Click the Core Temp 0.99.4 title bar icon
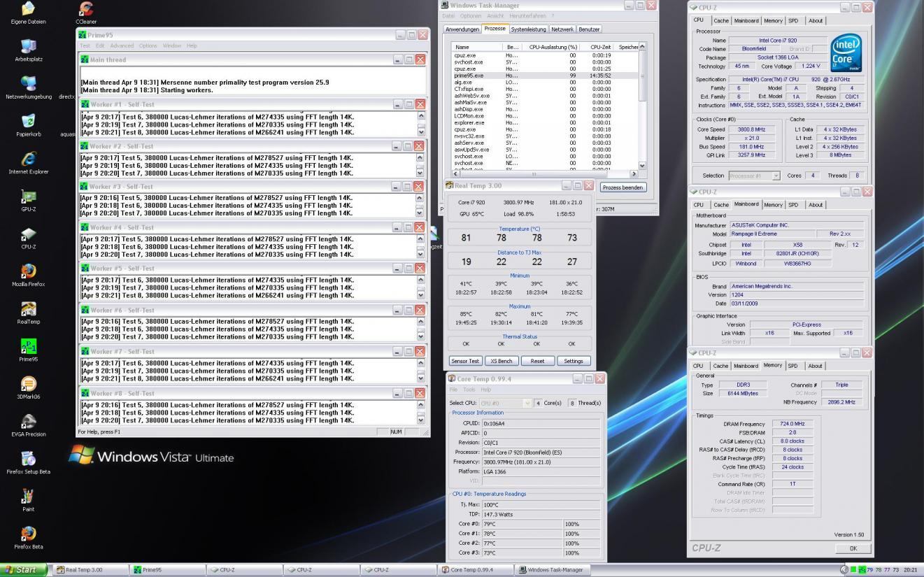 click(452, 378)
